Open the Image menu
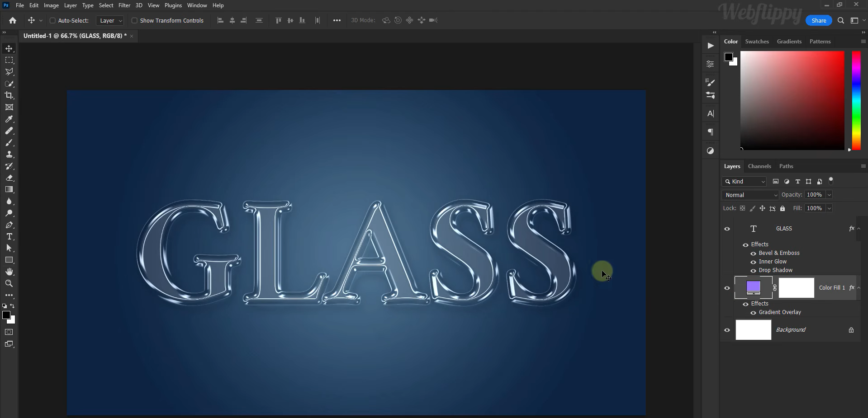The width and height of the screenshot is (868, 418). point(51,5)
